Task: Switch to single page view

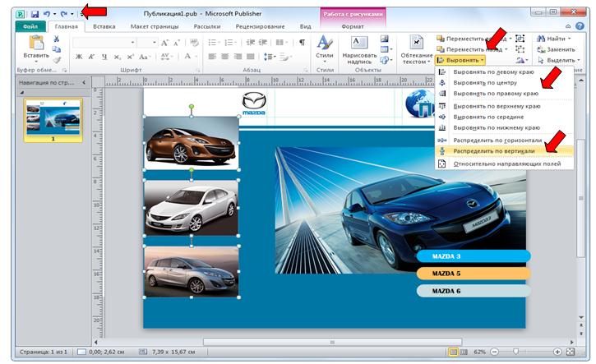Action: 453,352
